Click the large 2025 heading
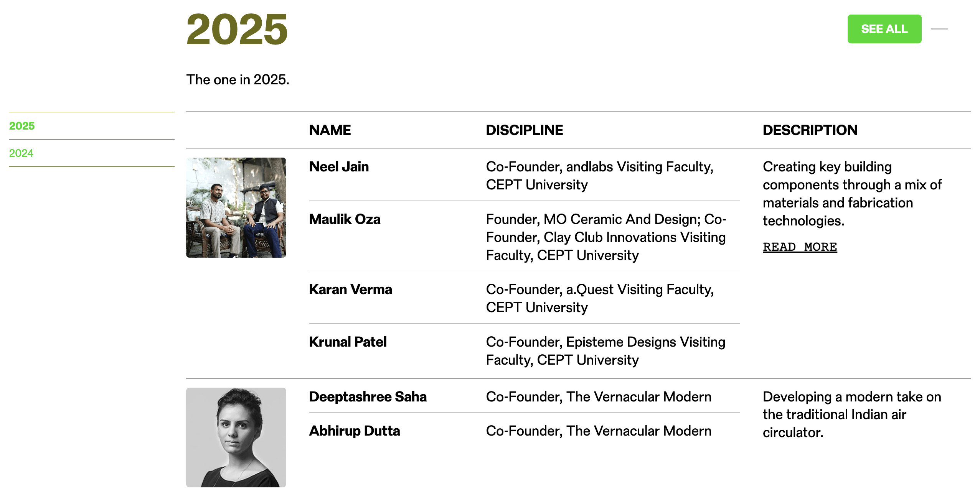The width and height of the screenshot is (980, 500). pos(237,29)
